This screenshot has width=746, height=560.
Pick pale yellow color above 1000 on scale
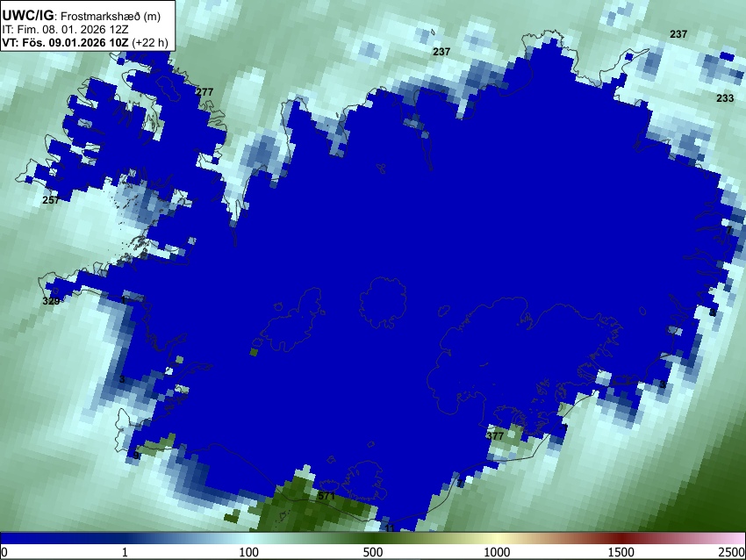(497, 538)
